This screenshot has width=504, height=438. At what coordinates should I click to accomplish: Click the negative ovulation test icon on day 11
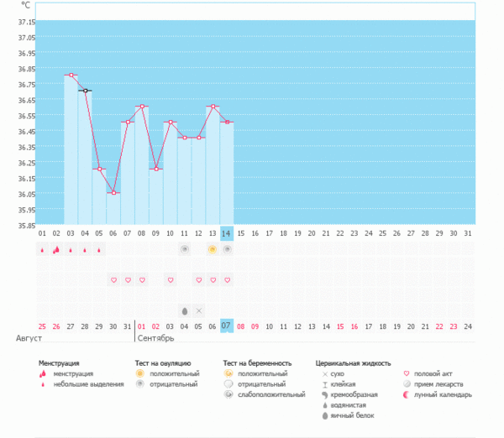point(184,249)
